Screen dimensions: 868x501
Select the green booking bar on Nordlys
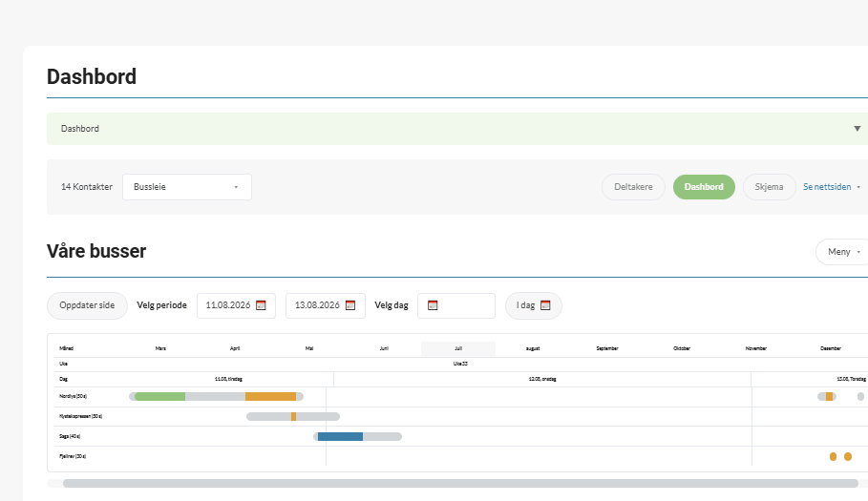[x=160, y=396]
